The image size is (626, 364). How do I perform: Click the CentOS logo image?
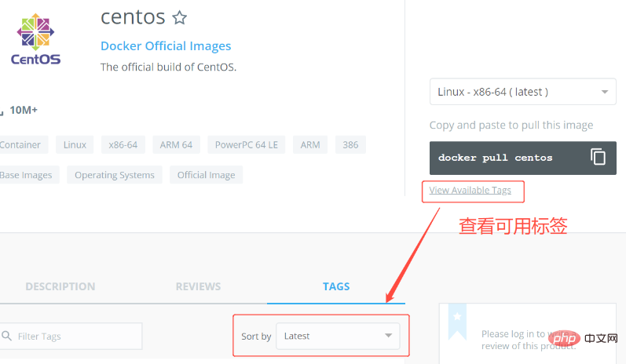[36, 38]
